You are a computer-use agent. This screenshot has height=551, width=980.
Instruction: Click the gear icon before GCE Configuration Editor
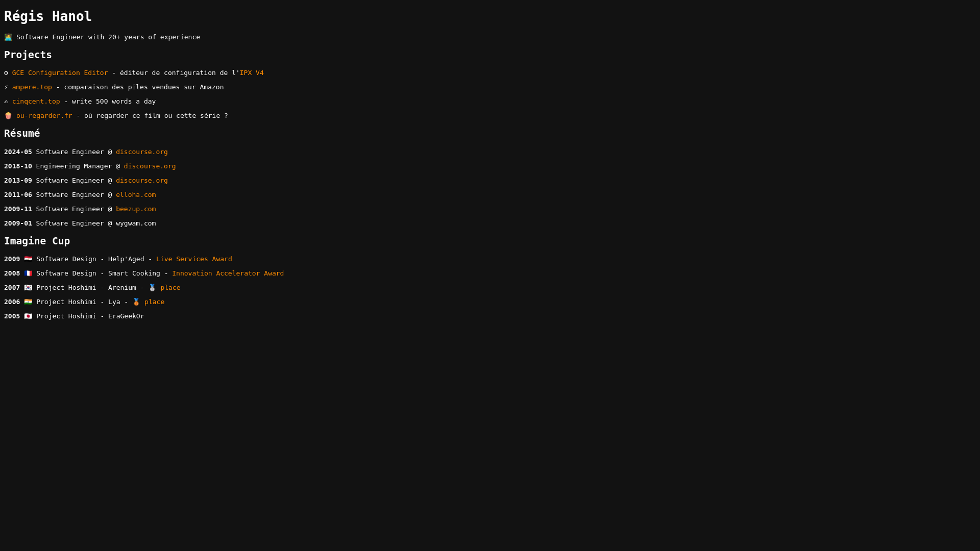[x=6, y=73]
